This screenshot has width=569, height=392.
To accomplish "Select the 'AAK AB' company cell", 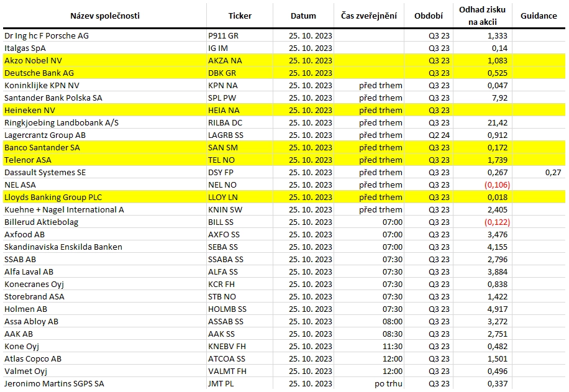I will pyautogui.click(x=105, y=334).
